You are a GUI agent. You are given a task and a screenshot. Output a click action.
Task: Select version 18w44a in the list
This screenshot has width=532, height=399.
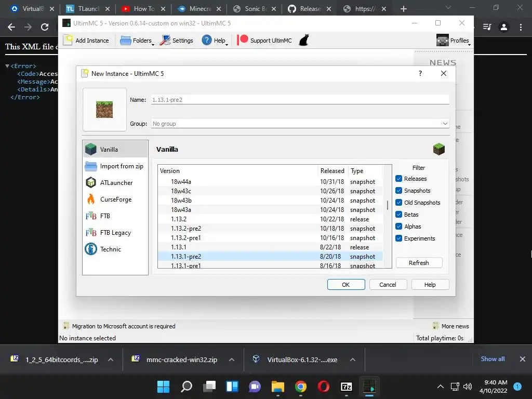pyautogui.click(x=270, y=182)
